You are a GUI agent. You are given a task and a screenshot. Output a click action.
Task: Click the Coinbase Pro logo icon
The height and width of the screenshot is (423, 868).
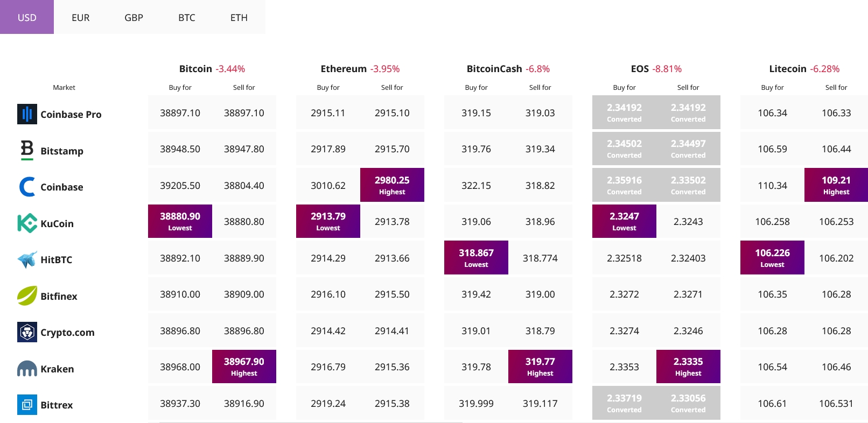[x=27, y=114]
